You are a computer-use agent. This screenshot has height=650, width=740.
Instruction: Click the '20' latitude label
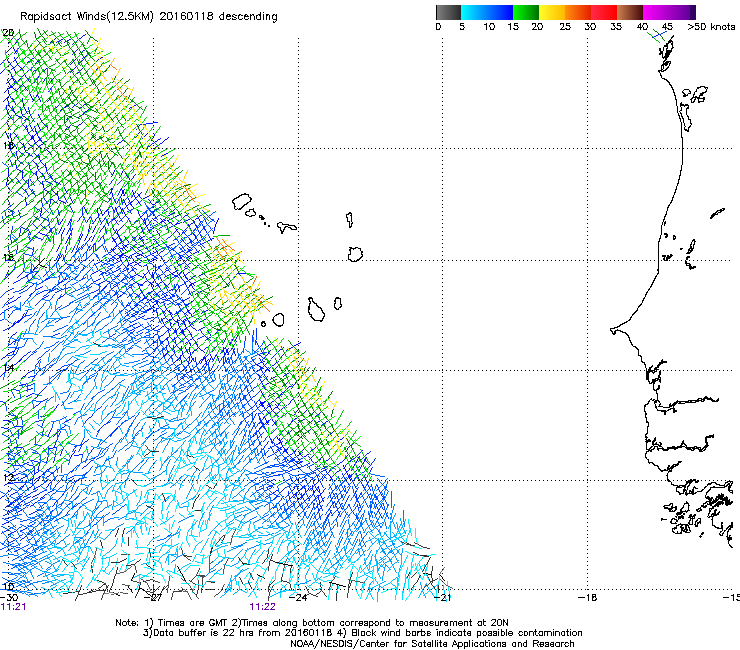8,33
